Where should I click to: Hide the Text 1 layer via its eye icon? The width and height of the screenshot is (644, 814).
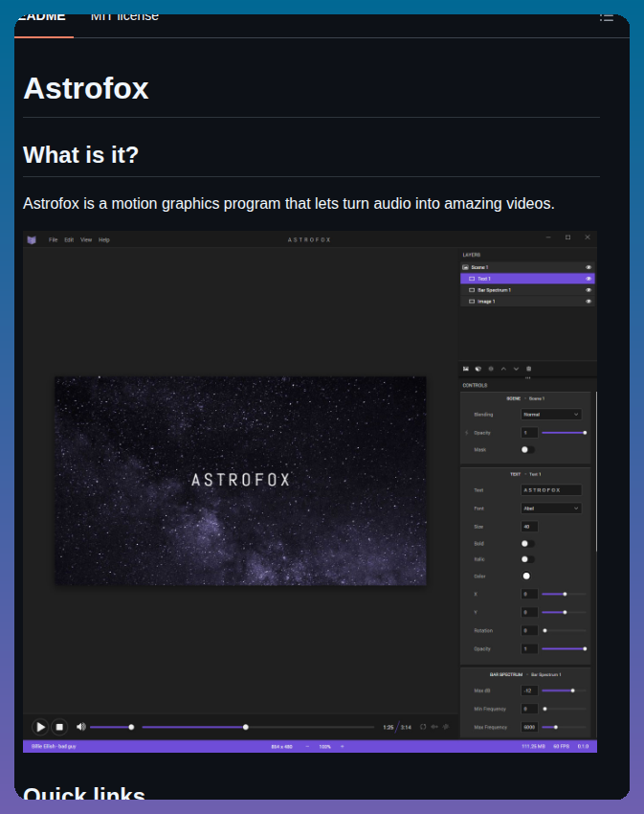[x=588, y=279]
